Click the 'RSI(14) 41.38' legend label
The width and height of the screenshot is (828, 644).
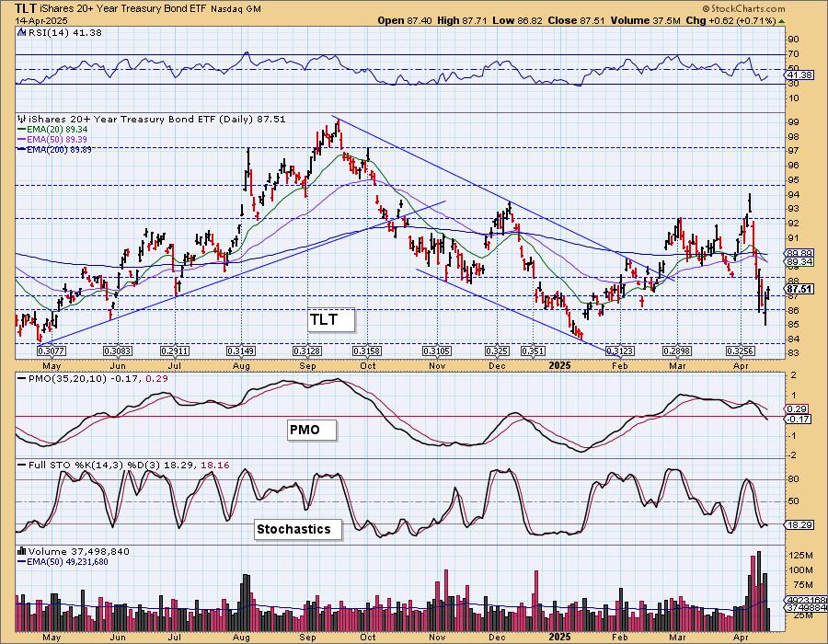pyautogui.click(x=65, y=32)
